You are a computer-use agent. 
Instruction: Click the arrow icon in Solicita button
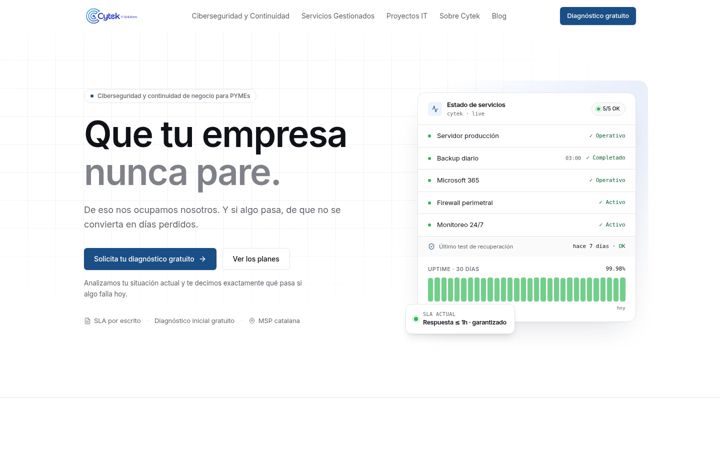pos(202,259)
